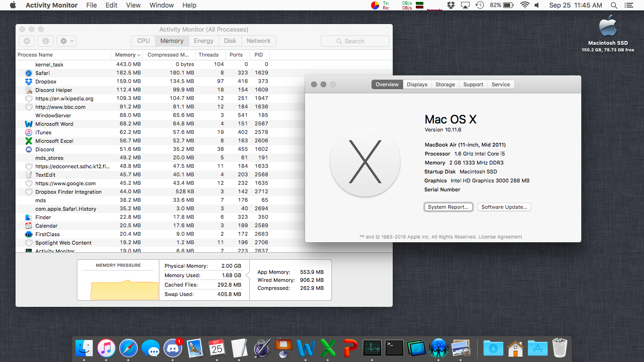644x362 pixels.
Task: Open the Trash in the Dock
Action: 560,348
